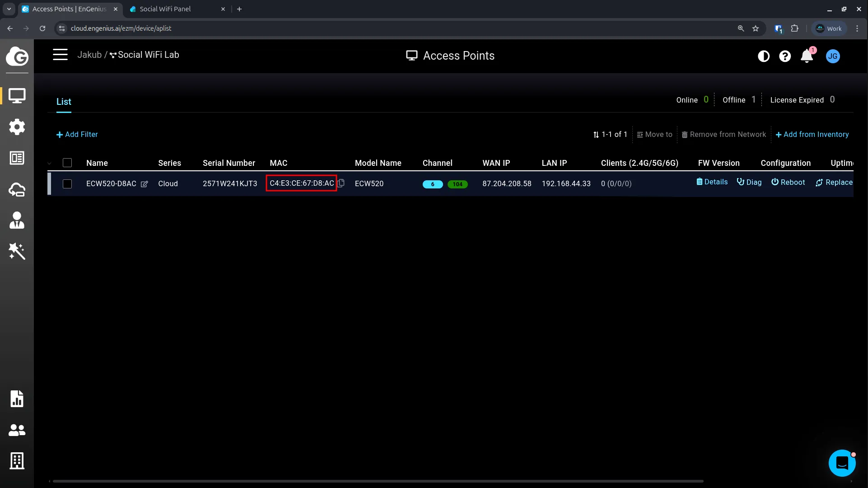Switch to the Social WiFi Panel tab
This screenshot has width=868, height=488.
[x=165, y=9]
